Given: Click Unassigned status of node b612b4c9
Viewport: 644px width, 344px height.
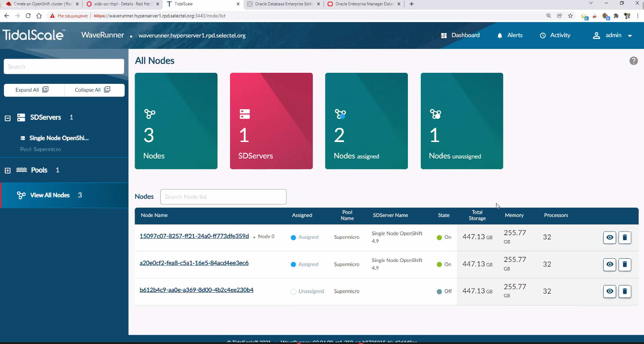Looking at the screenshot, I should pyautogui.click(x=307, y=291).
